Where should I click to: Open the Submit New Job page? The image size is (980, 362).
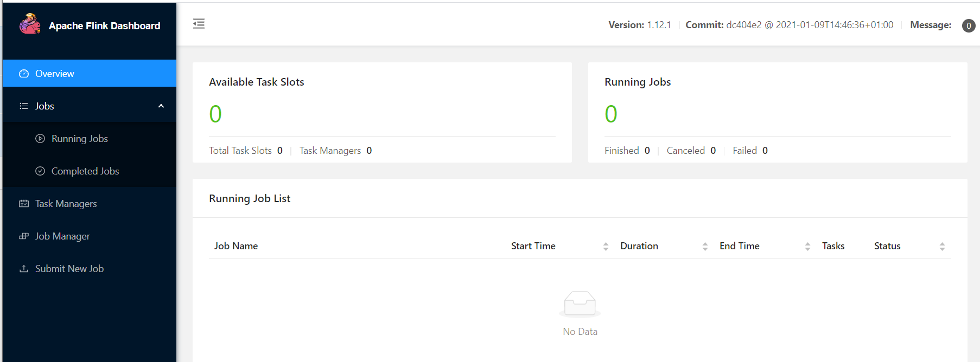(69, 269)
